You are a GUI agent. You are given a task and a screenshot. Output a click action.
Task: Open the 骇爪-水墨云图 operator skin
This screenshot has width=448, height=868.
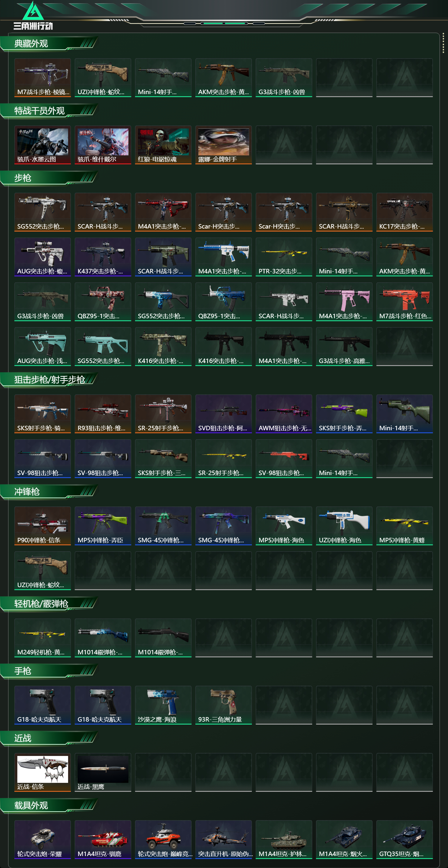tap(42, 145)
